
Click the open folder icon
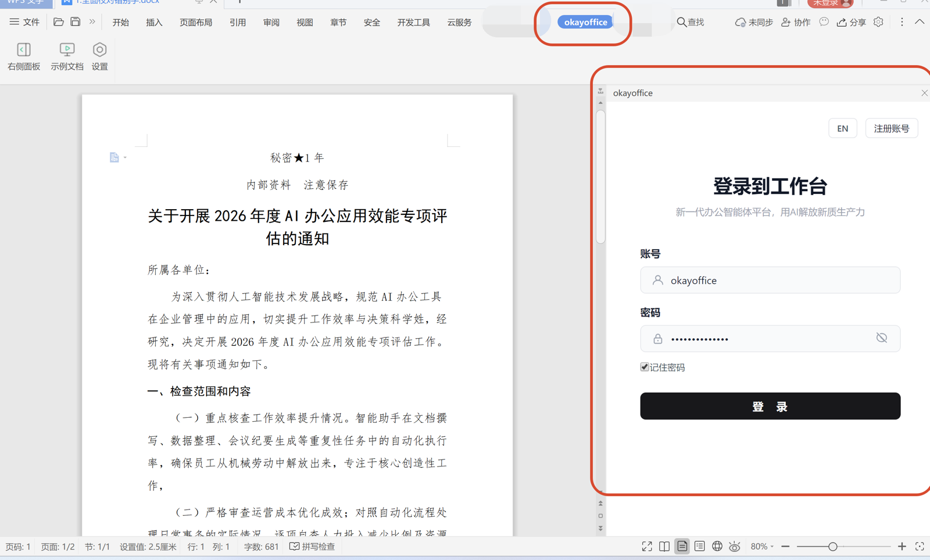pos(58,22)
